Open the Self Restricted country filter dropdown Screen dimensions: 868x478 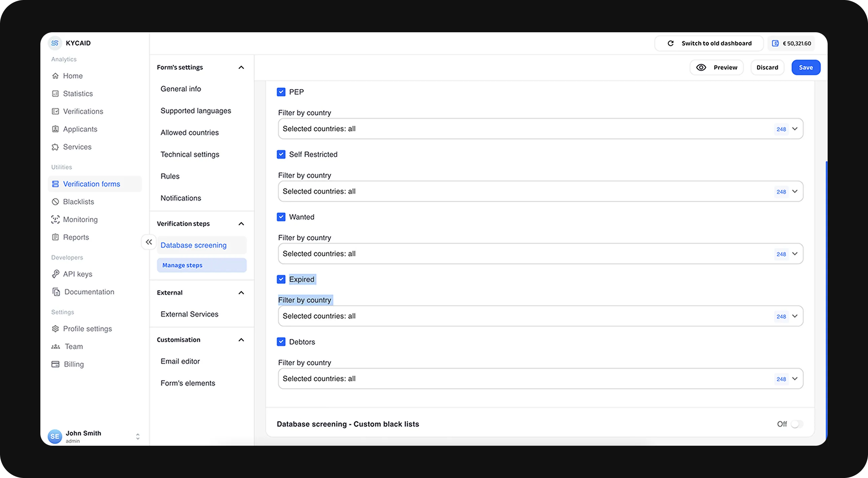(540, 192)
